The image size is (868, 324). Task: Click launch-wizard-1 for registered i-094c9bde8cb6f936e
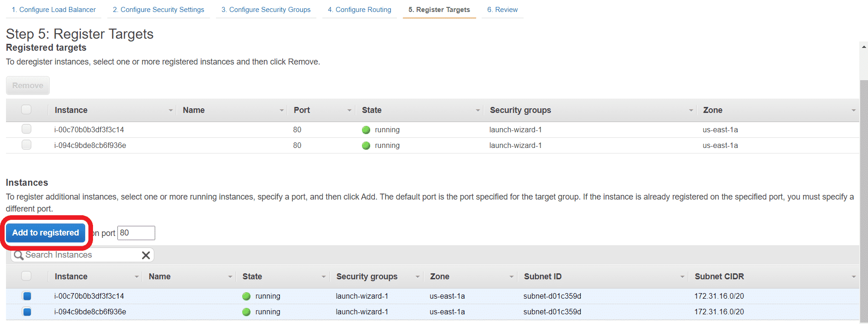click(515, 146)
